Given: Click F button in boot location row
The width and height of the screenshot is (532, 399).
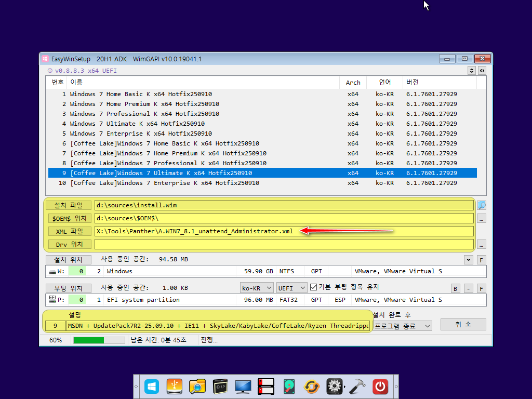Looking at the screenshot, I should click(x=481, y=289).
